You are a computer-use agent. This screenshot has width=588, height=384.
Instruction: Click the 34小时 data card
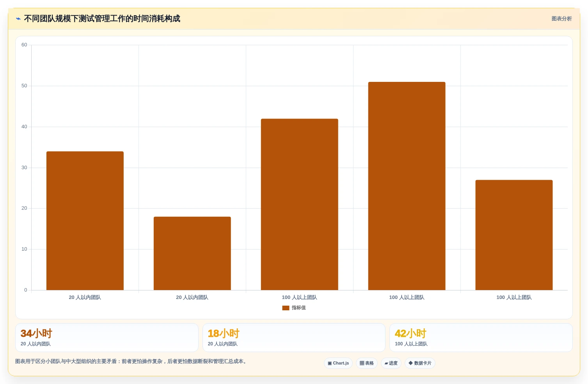pyautogui.click(x=107, y=338)
